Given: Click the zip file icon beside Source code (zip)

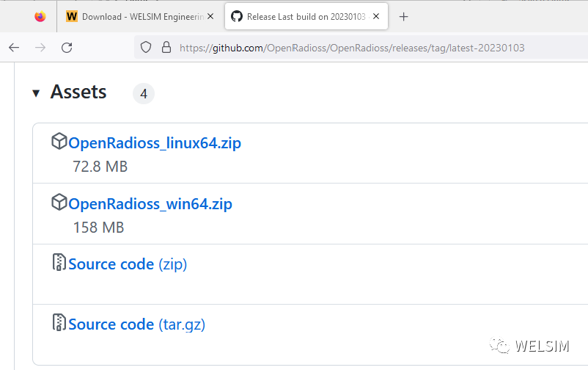Looking at the screenshot, I should click(x=59, y=262).
